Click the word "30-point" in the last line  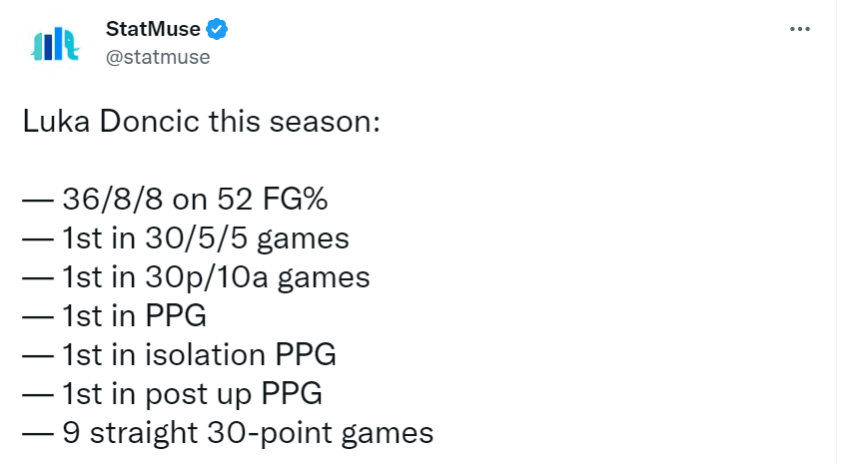coord(270,432)
